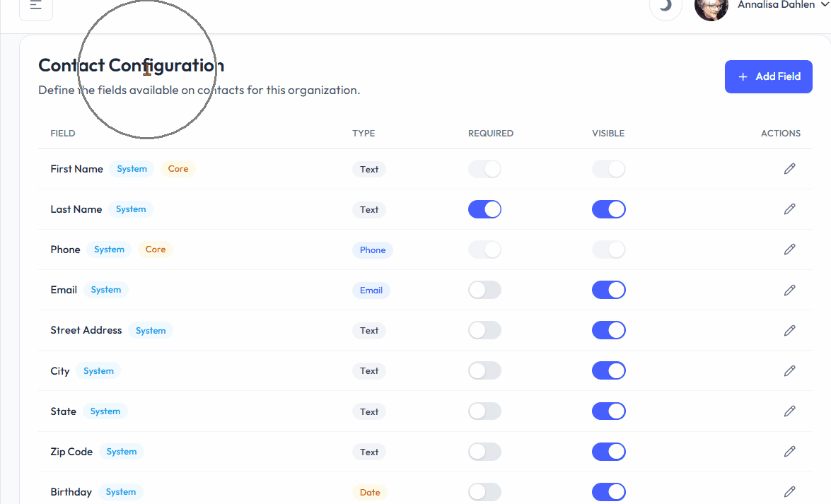The width and height of the screenshot is (831, 504).
Task: Click pencil icon for Phone row
Action: pyautogui.click(x=789, y=250)
